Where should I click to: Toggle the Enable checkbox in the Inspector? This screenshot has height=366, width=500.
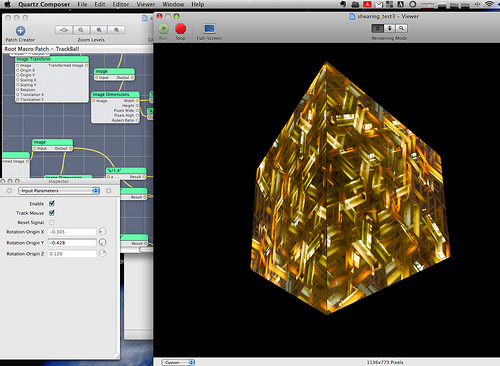coord(52,203)
